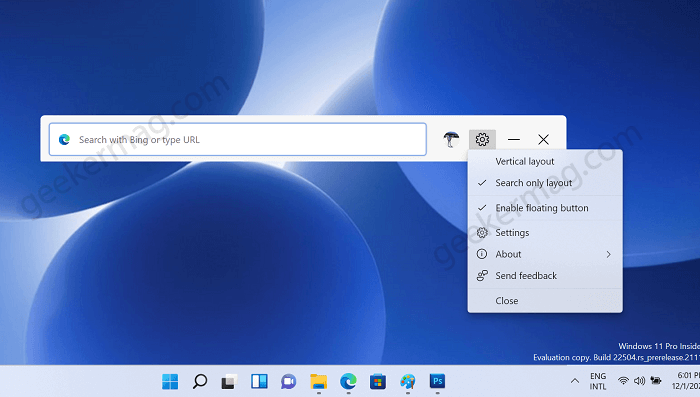This screenshot has width=700, height=397.
Task: Click the battery tray icon
Action: pyautogui.click(x=656, y=381)
